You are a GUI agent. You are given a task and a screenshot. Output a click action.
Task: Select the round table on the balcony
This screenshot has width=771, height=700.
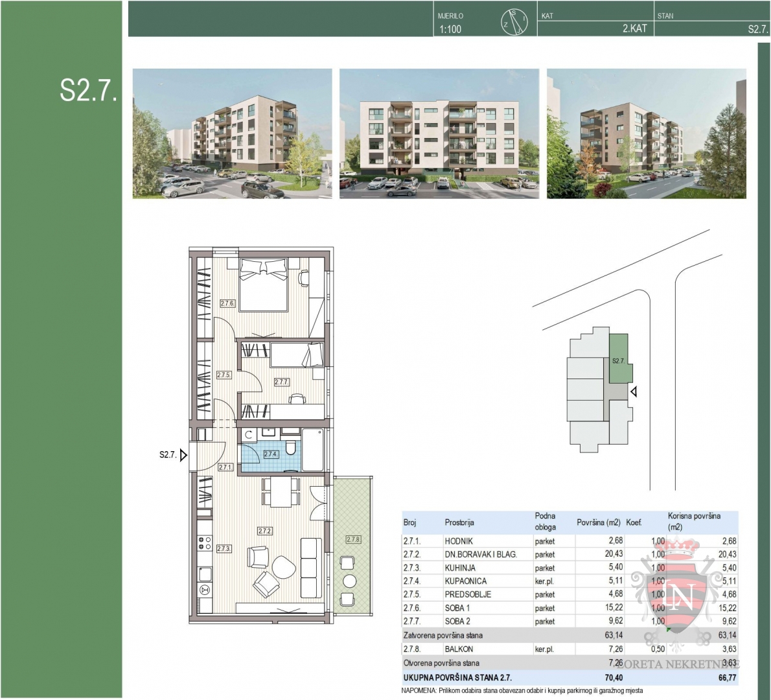pos(349,580)
